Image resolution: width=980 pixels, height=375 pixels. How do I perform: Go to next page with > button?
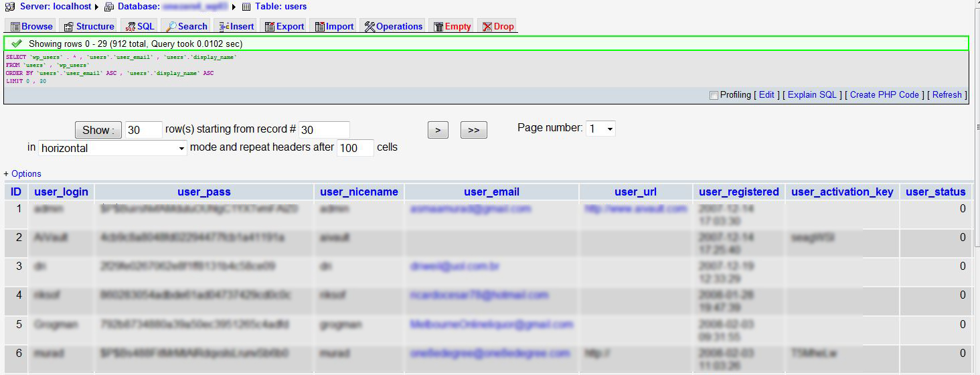tap(437, 130)
